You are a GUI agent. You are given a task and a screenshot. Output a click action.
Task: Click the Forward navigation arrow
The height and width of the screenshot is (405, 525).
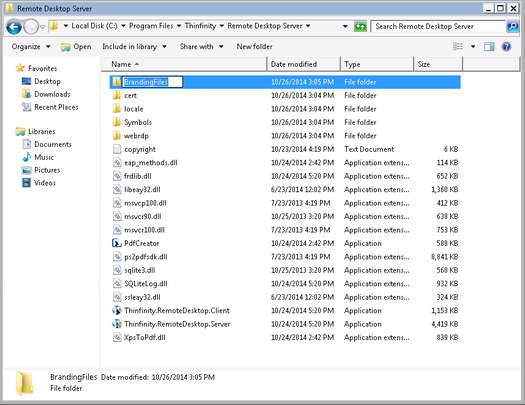pos(31,27)
